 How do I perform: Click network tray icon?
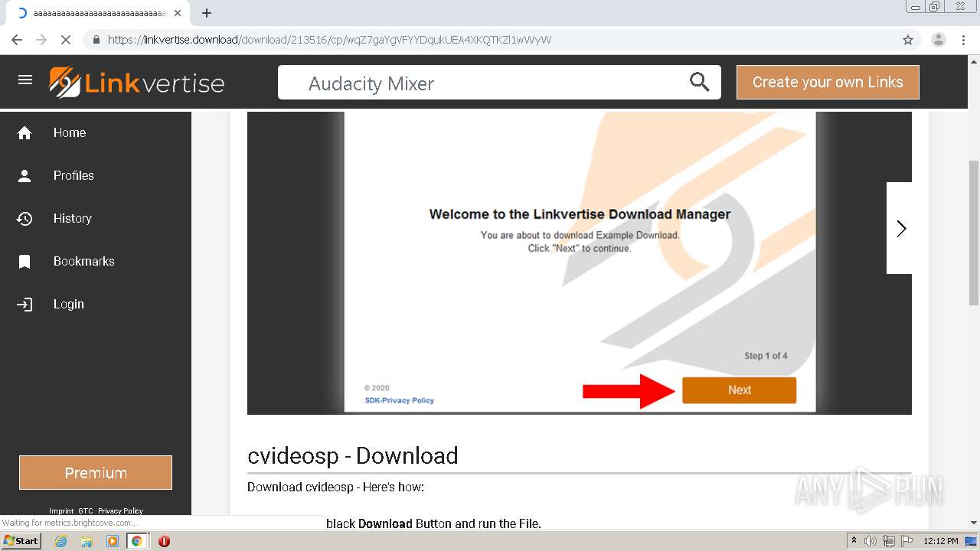pos(889,541)
